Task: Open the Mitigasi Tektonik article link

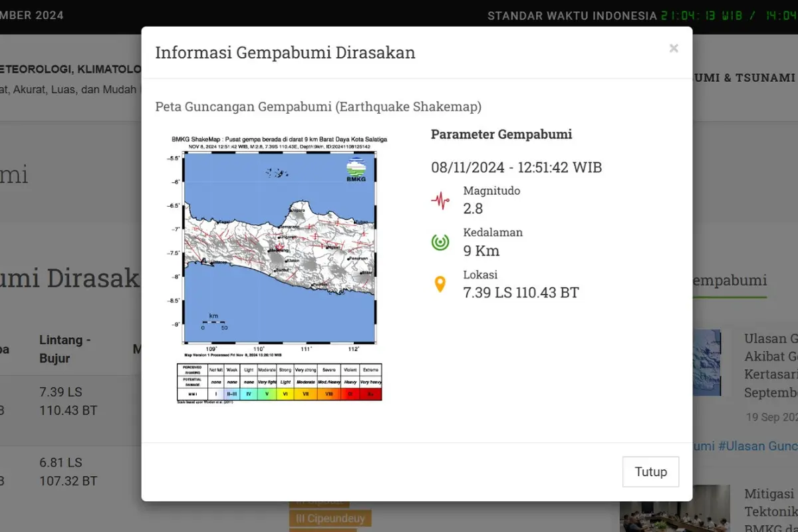Action: 771,511
